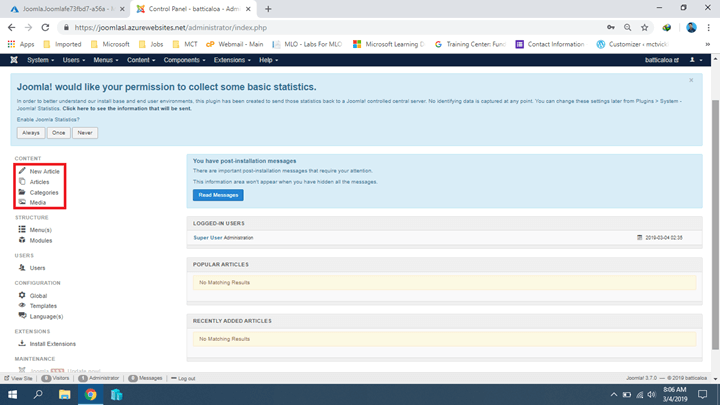Click Messages count in status bar

pyautogui.click(x=145, y=378)
